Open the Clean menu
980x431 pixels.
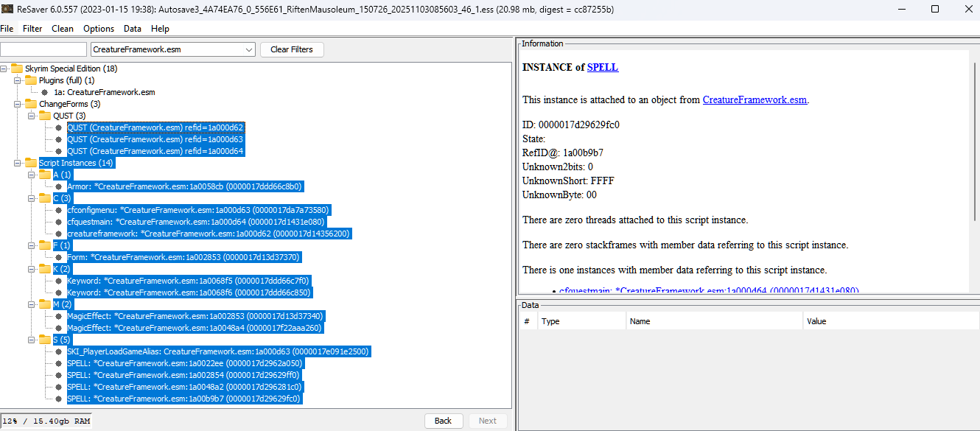tap(63, 29)
